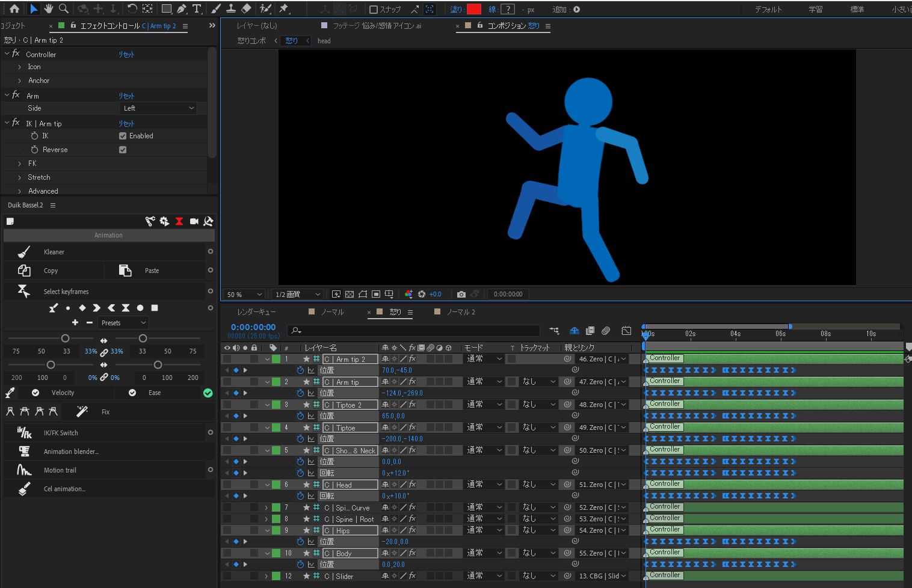912x588 pixels.
Task: Toggle the snap (スナップ) checkbox
Action: (374, 9)
